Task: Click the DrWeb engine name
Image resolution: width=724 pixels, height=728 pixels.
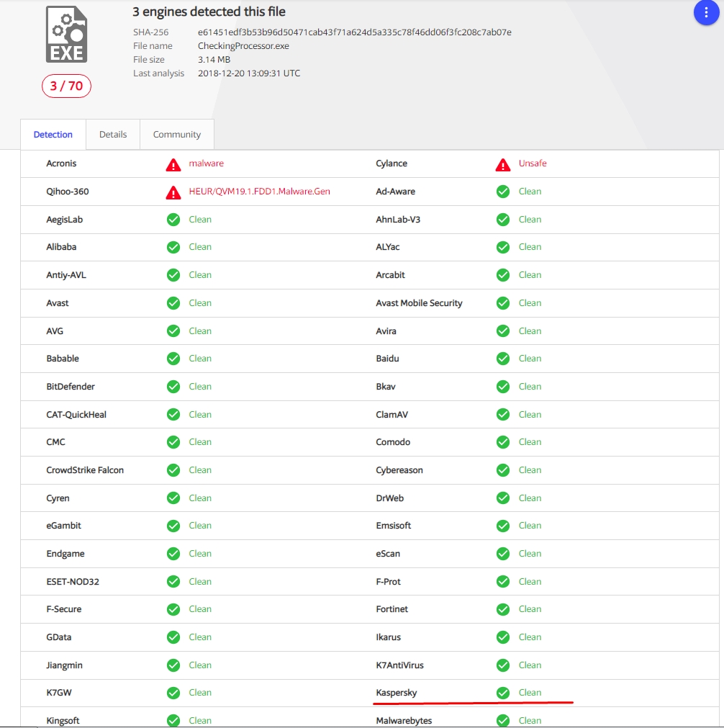Action: point(390,498)
